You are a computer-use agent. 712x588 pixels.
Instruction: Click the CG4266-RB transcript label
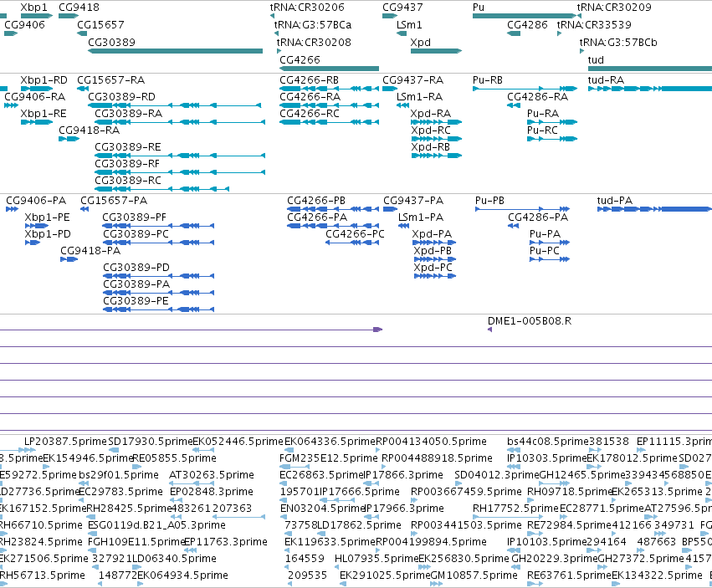309,80
